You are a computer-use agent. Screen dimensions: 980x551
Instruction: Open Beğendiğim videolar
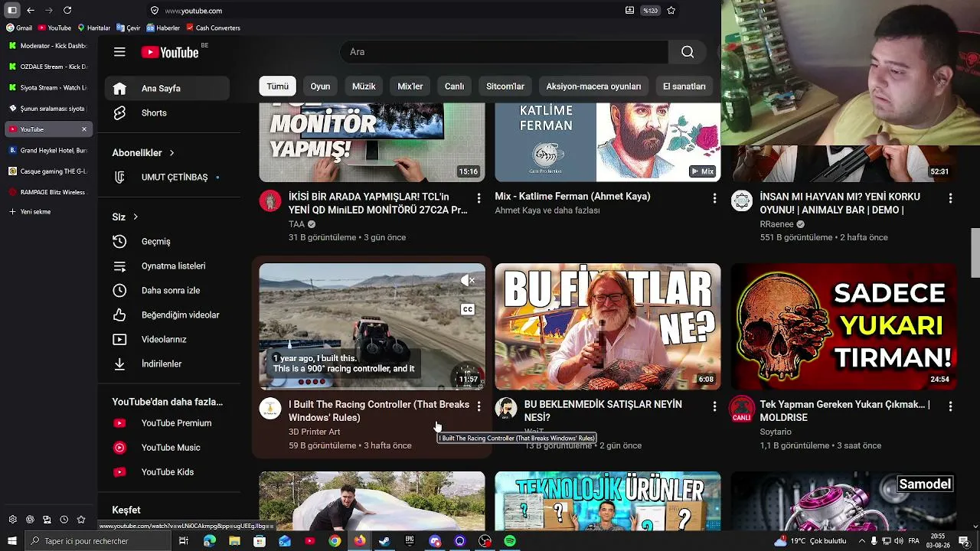[167, 315]
